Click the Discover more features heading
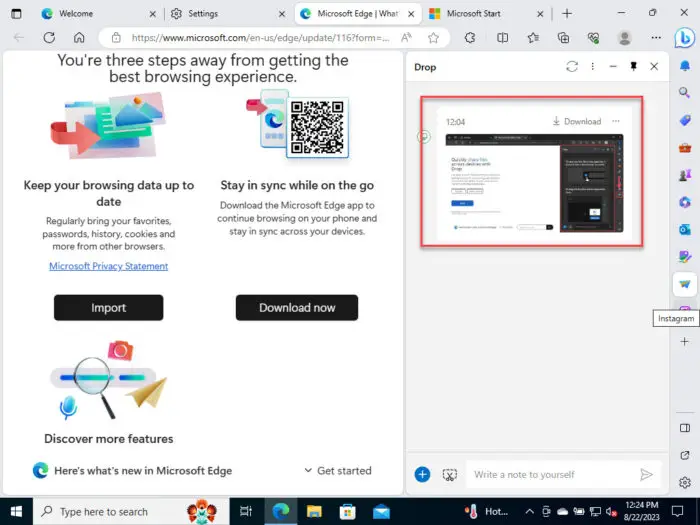The image size is (700, 525). click(x=108, y=439)
